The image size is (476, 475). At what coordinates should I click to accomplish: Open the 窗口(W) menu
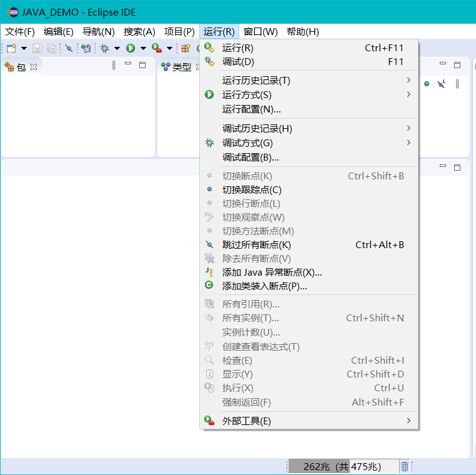click(x=260, y=32)
